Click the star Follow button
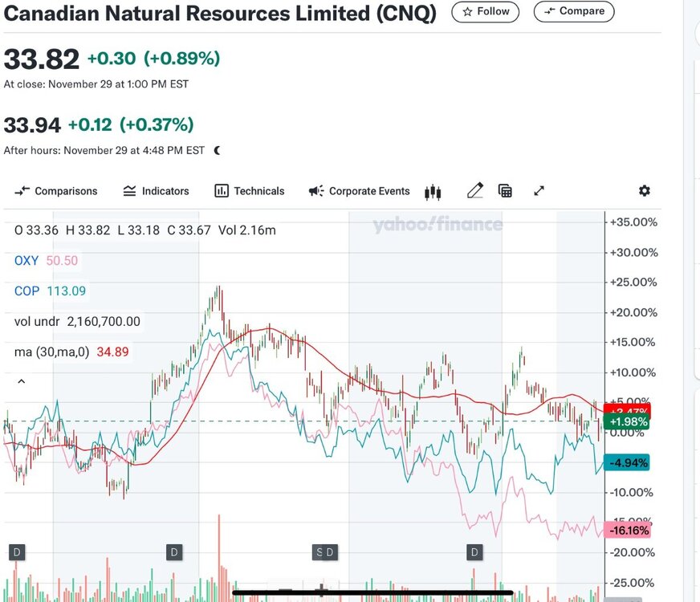The image size is (700, 602). pos(486,11)
